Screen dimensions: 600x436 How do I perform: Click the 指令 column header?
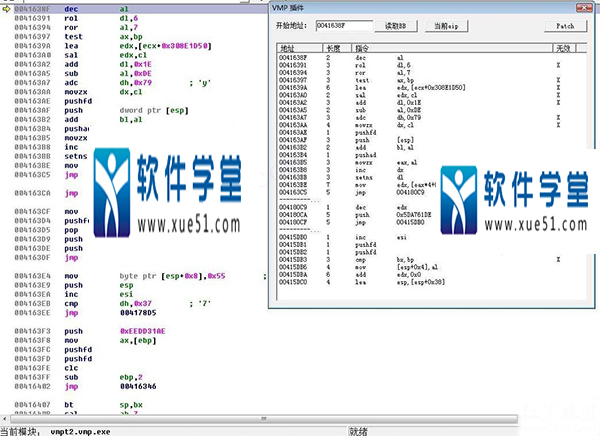[452, 48]
